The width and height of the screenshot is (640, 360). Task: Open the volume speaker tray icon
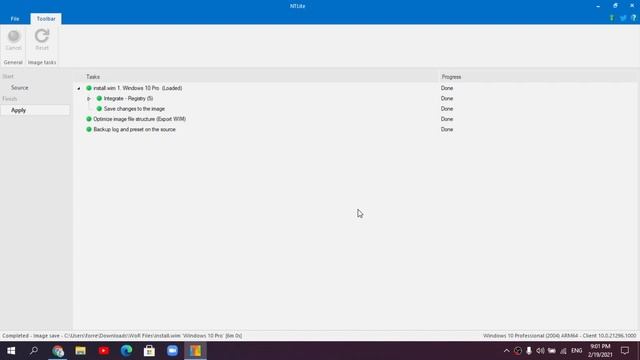click(540, 351)
